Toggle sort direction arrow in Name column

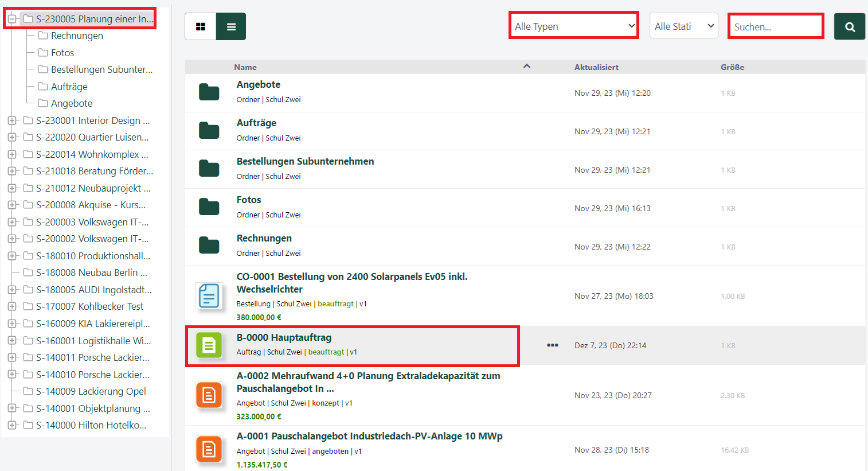point(526,67)
